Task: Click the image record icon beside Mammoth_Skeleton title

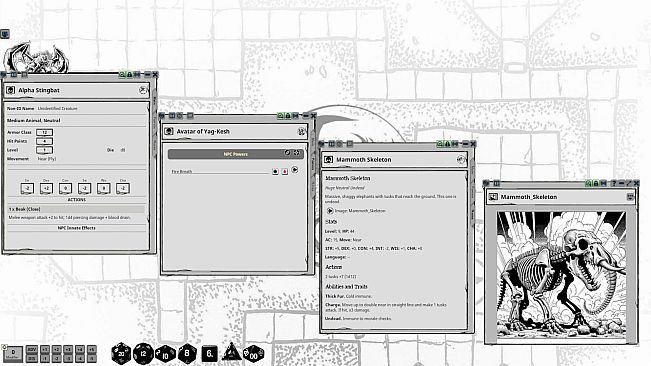Action: 493,197
